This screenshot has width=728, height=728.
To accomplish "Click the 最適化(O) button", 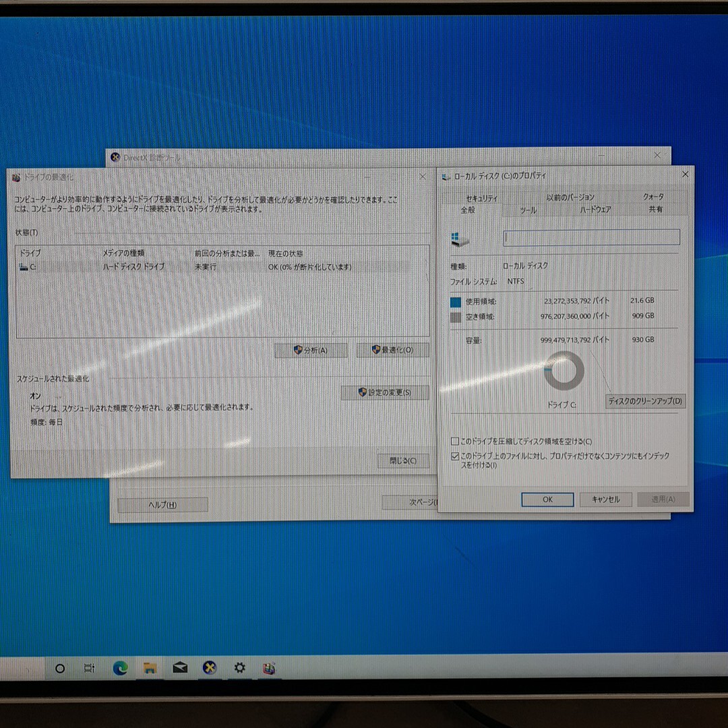I will coord(393,350).
